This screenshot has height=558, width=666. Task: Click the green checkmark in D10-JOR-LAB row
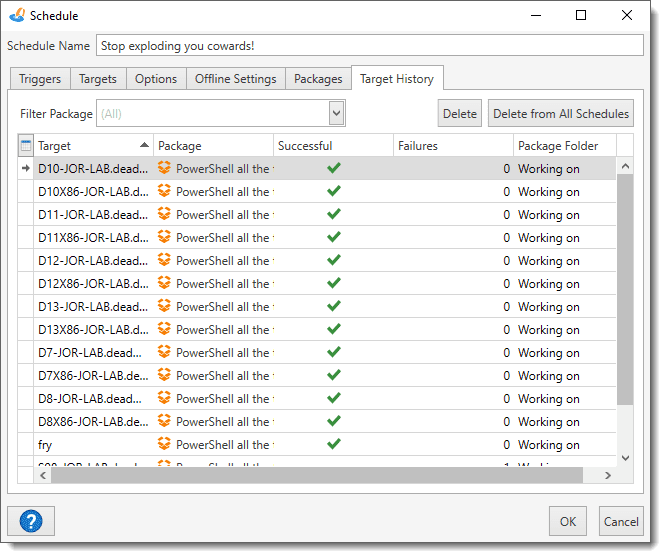tap(334, 168)
